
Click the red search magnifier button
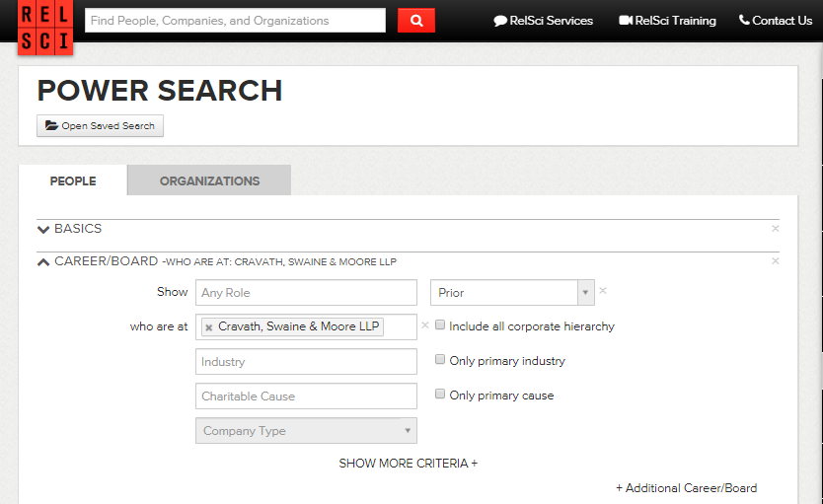point(416,21)
